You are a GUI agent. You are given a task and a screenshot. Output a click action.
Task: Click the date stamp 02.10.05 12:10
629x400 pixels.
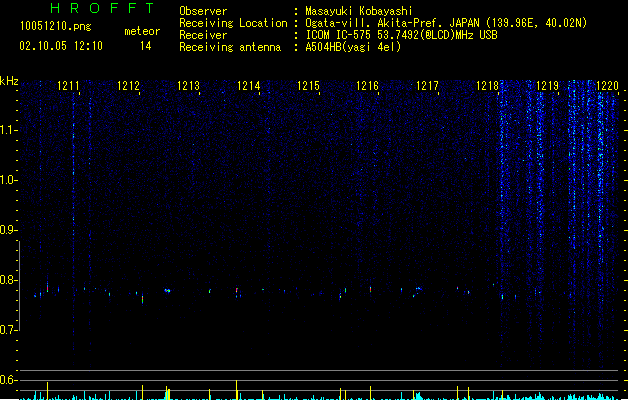click(x=61, y=46)
